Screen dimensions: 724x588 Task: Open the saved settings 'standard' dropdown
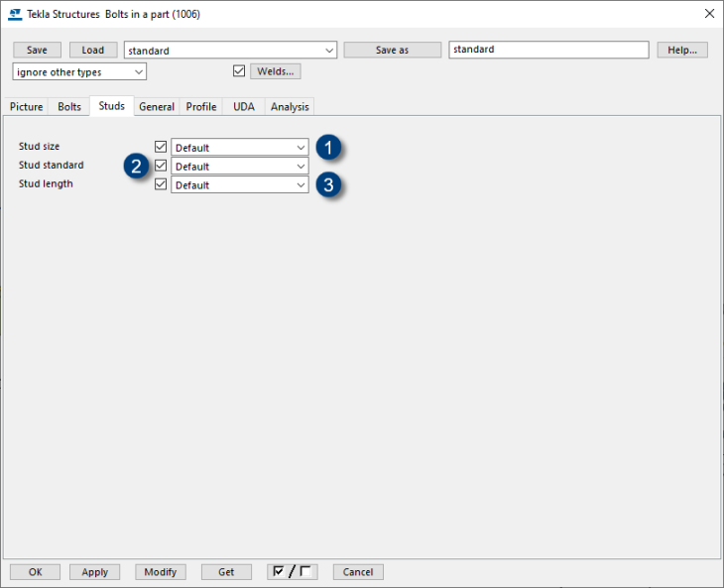coord(230,50)
